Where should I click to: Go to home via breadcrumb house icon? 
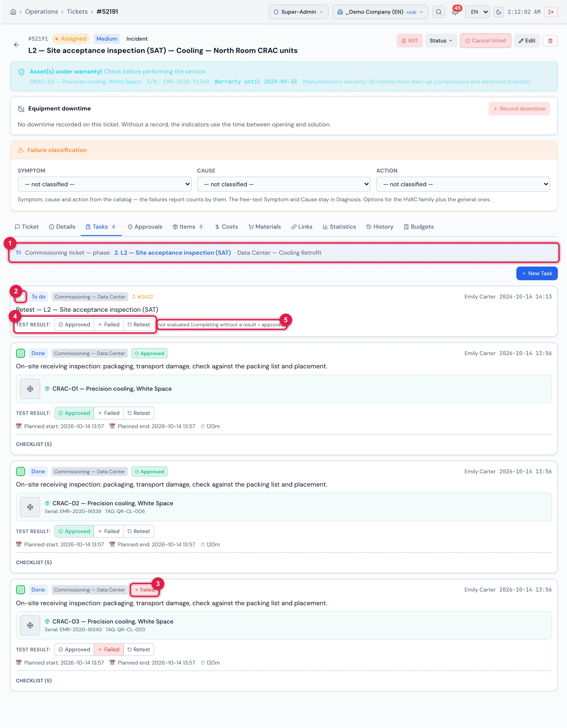[x=13, y=12]
